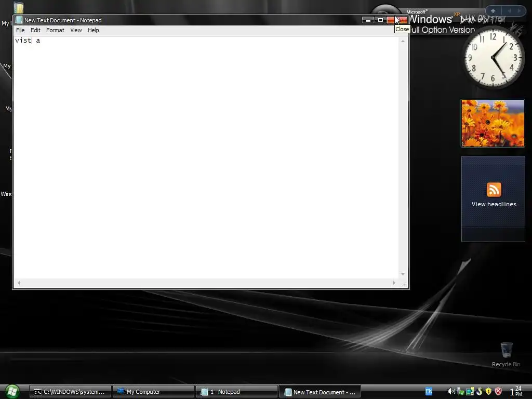Screen dimensions: 532x399
Task: Open the Edit menu
Action: (x=35, y=30)
